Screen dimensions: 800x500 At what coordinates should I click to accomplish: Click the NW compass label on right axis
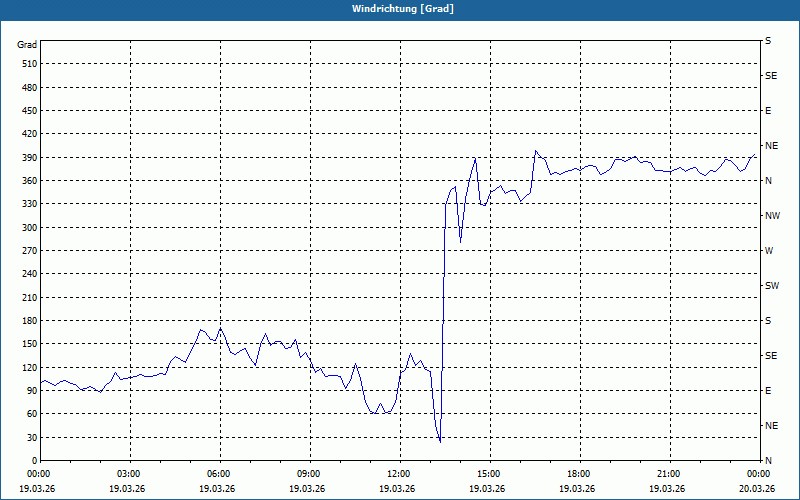[x=772, y=215]
